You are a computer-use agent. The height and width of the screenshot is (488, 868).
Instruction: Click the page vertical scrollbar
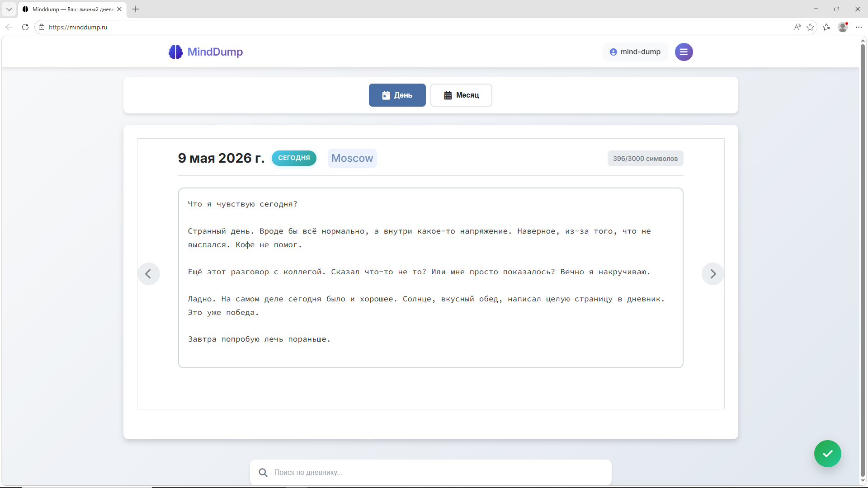(863, 260)
